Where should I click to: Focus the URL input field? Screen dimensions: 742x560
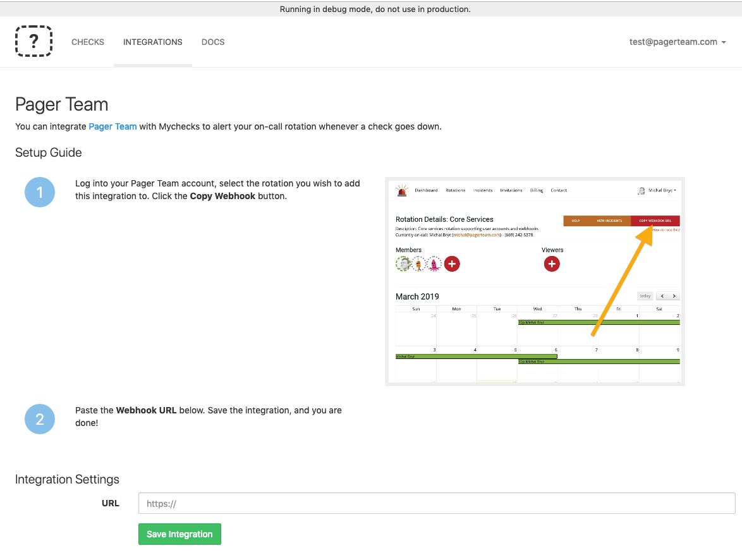[x=437, y=503]
